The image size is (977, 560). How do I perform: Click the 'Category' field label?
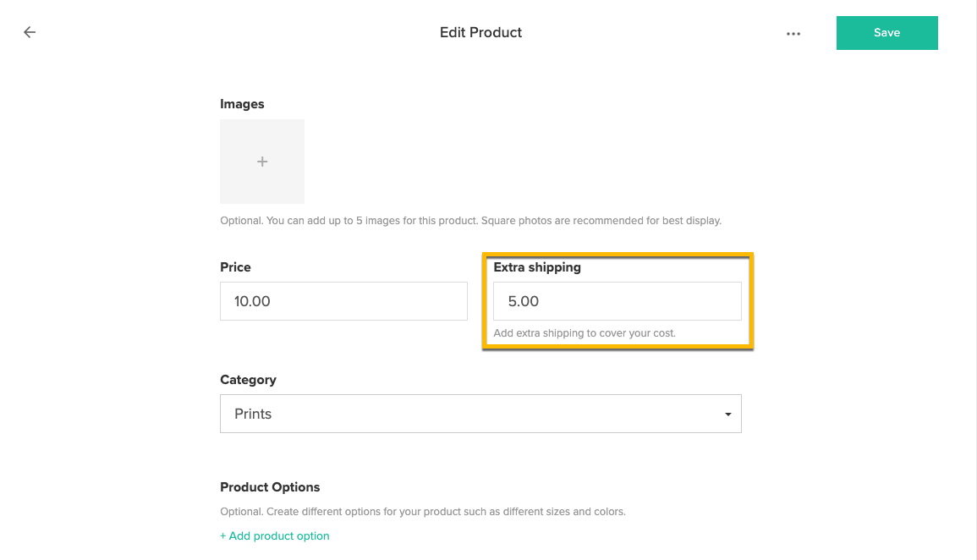(x=248, y=380)
